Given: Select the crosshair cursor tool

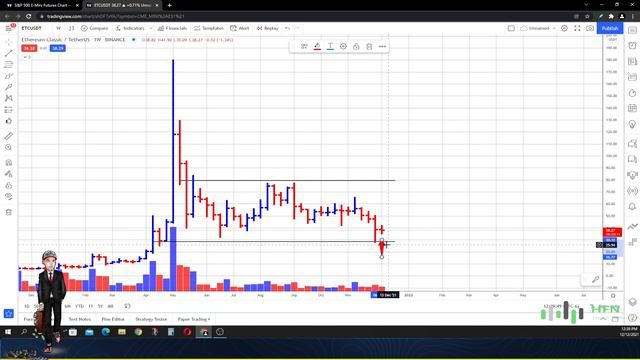Looking at the screenshot, I should (9, 42).
